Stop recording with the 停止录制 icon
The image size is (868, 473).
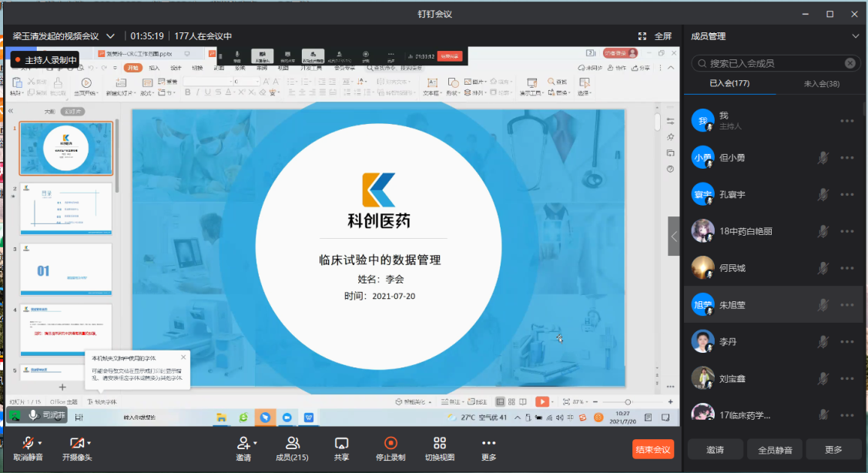390,443
